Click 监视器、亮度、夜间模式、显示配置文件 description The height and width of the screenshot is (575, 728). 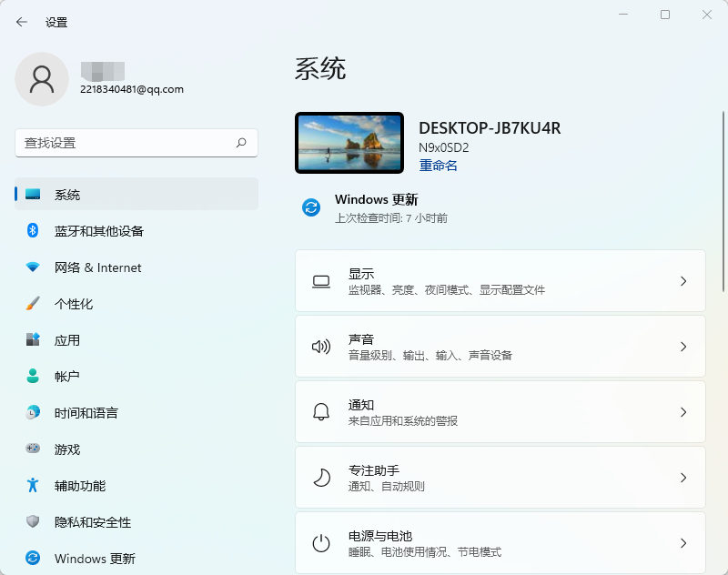click(x=447, y=290)
